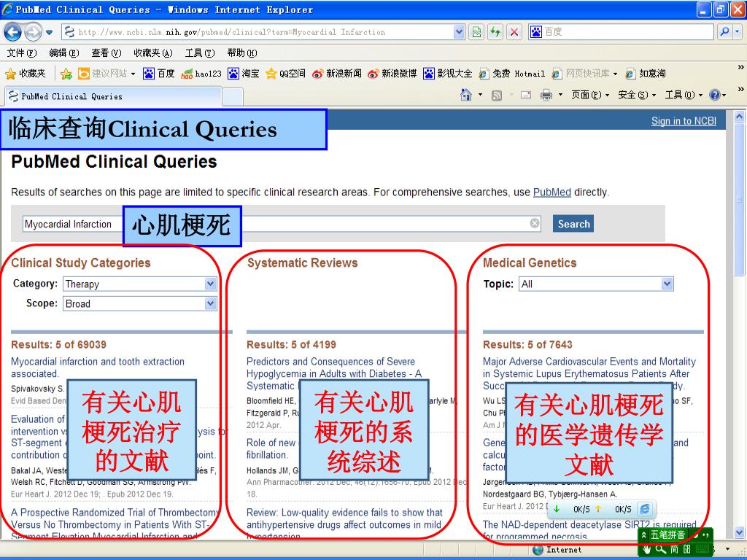
Task: Open the 工具(O) command dropdown
Action: [684, 95]
